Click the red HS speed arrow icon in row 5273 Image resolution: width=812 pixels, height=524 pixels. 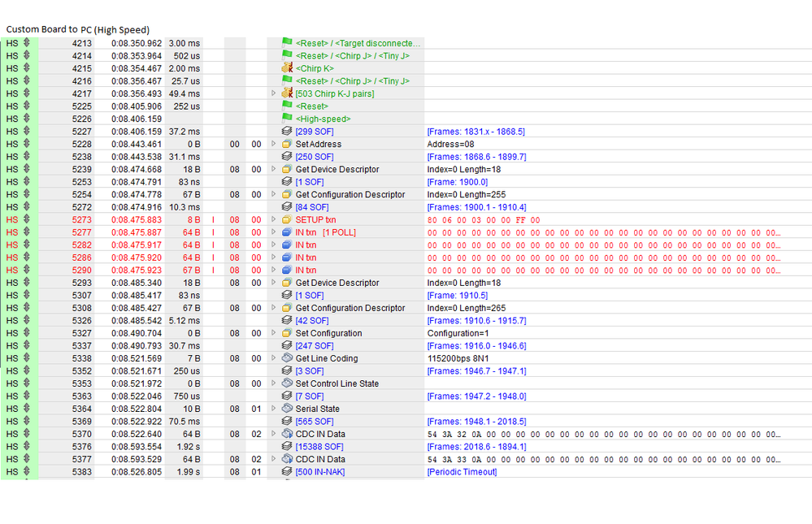pyautogui.click(x=27, y=219)
